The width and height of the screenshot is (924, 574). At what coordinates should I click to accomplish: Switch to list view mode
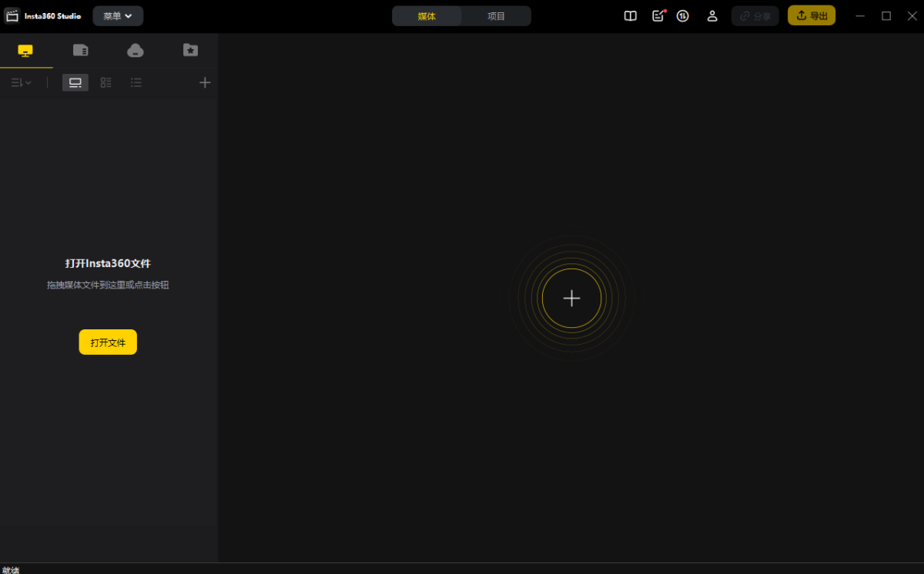pyautogui.click(x=136, y=82)
